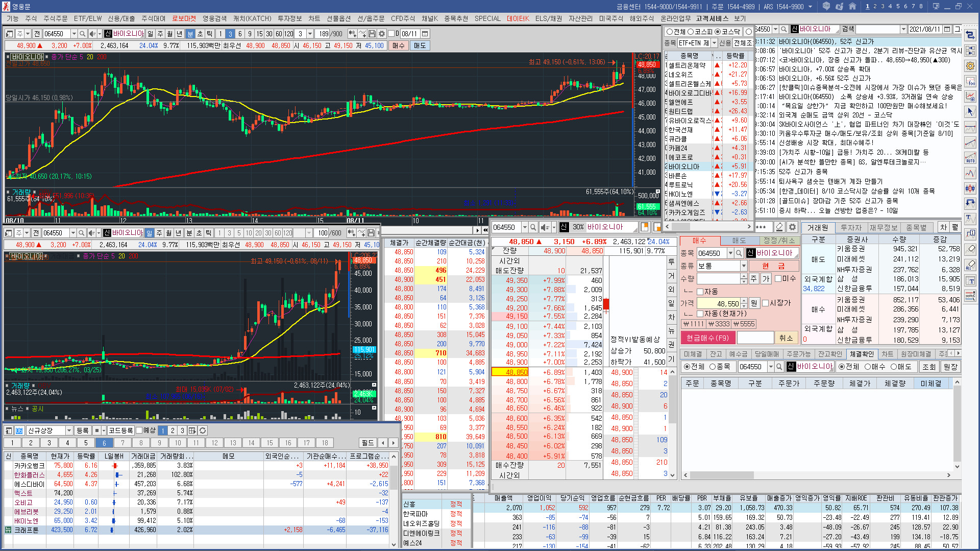Click the eraser icon in order panel header
Screen dimensions: 980x551
tap(779, 227)
